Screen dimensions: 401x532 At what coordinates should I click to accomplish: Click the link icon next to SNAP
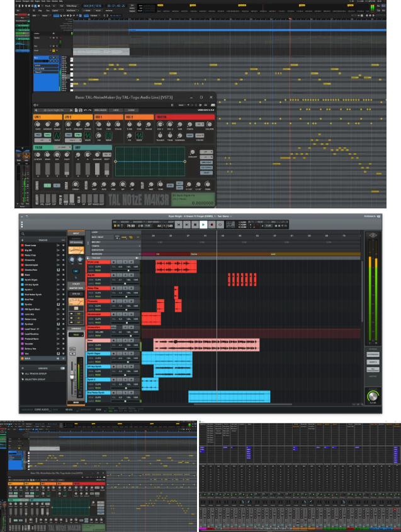tap(130, 237)
